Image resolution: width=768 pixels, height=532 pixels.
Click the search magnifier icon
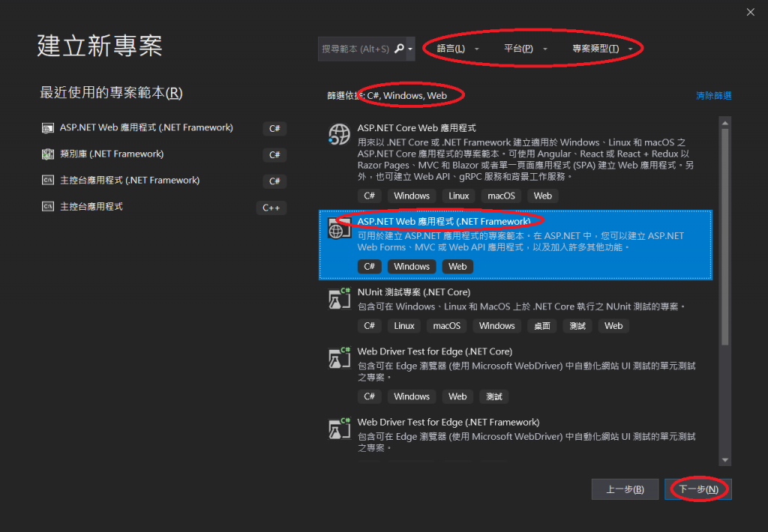399,49
